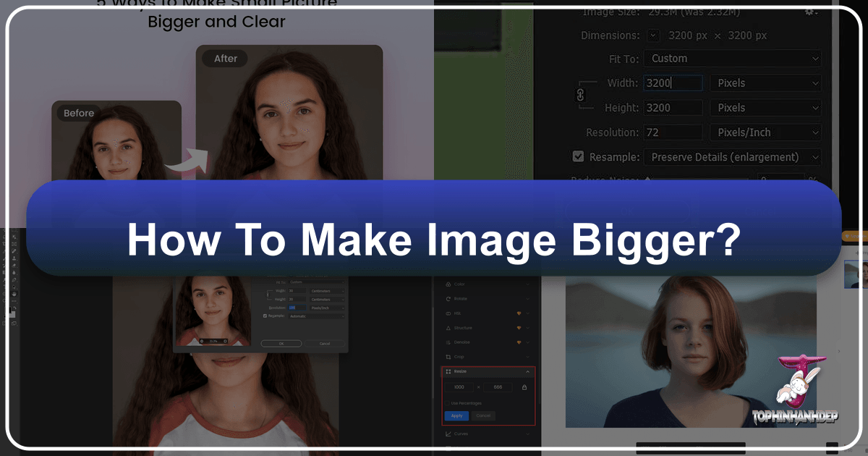
Task: Click the constrain proportions chain link icon
Action: coord(579,95)
